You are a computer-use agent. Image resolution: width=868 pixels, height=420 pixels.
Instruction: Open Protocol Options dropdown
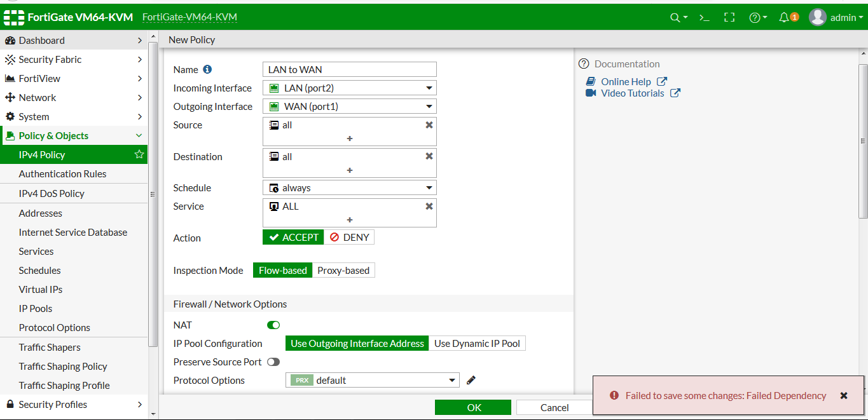tap(373, 380)
